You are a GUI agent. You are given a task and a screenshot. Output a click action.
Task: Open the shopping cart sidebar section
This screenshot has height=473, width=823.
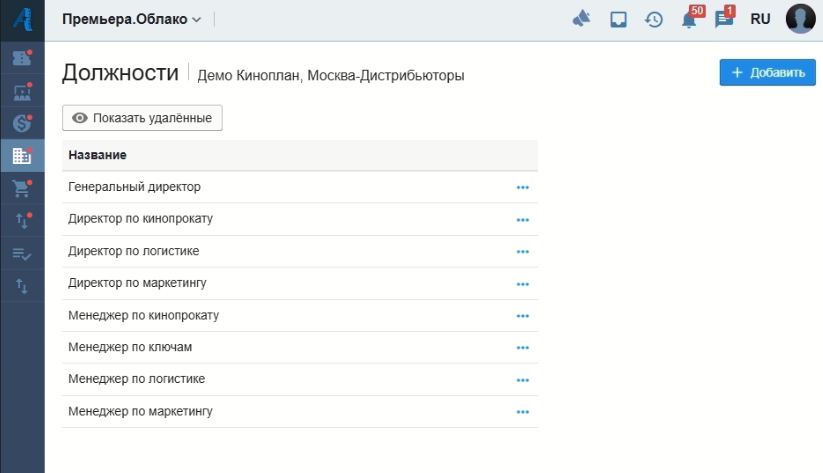[22, 188]
